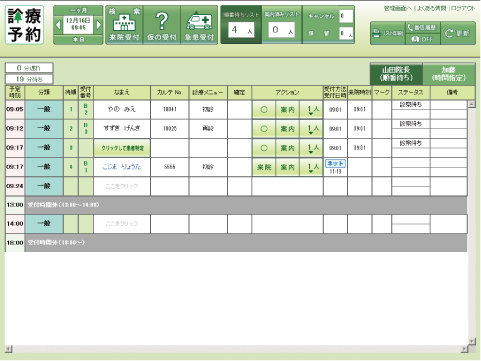
Task: Click the 一般 category cell in 14:00 row
Action: (x=44, y=223)
